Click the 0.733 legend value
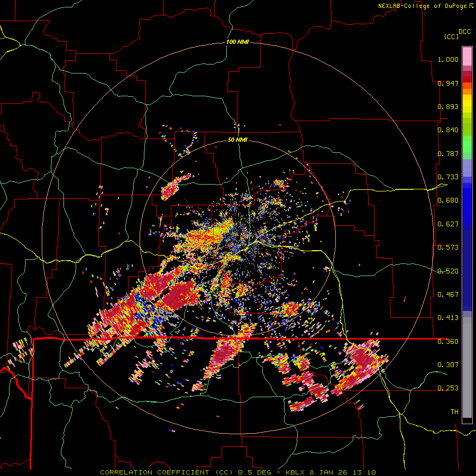The height and width of the screenshot is (476, 476). click(448, 177)
